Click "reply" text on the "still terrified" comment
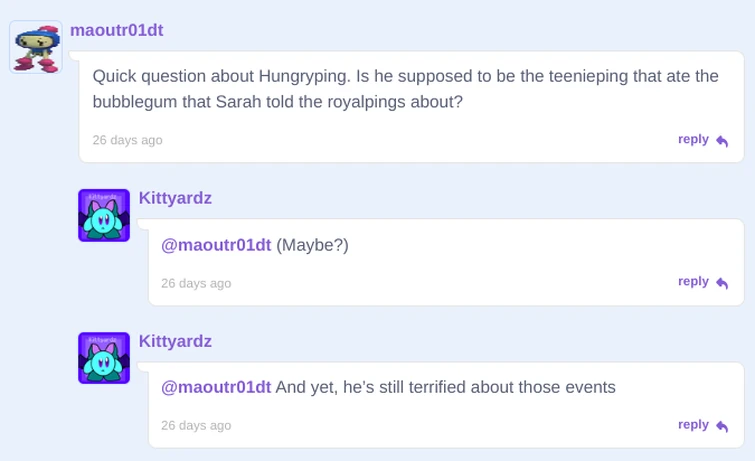The height and width of the screenshot is (461, 755). (x=693, y=425)
